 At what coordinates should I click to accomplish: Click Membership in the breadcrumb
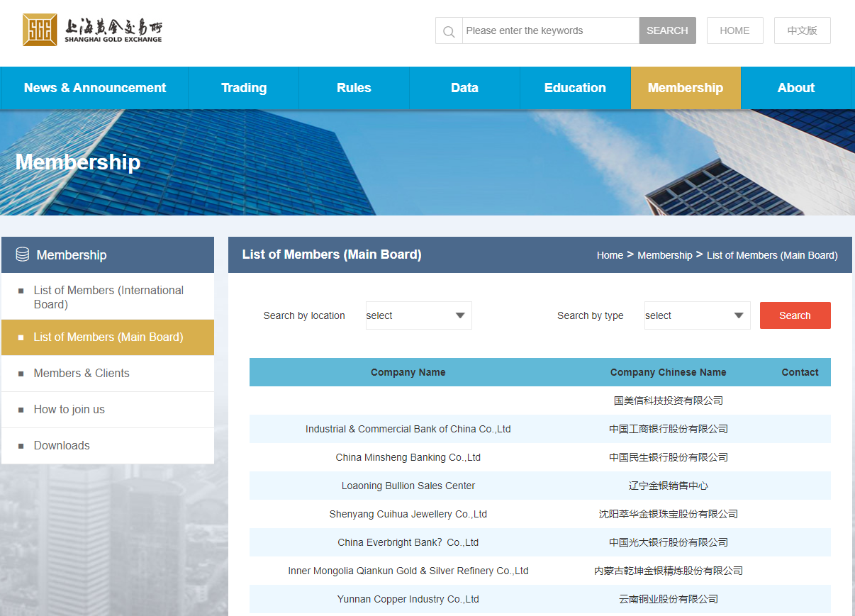(664, 255)
